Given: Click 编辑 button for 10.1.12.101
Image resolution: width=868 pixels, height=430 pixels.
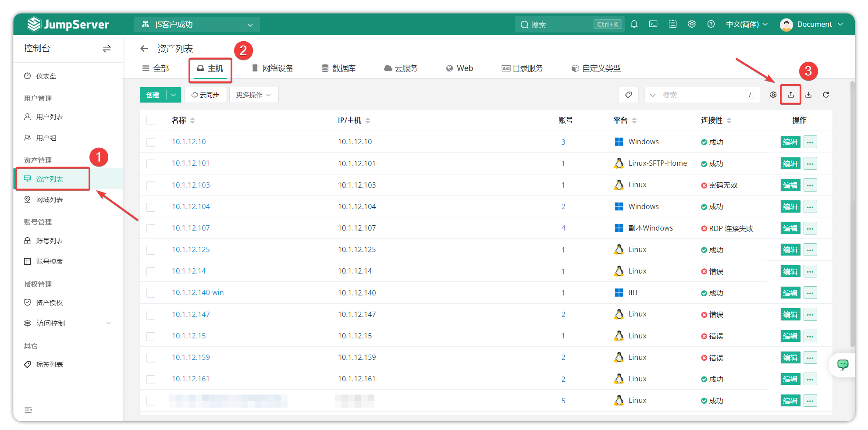Looking at the screenshot, I should click(x=790, y=163).
